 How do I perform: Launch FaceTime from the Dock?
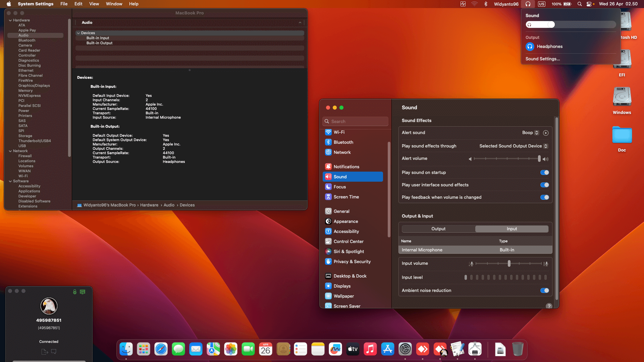coord(248,349)
